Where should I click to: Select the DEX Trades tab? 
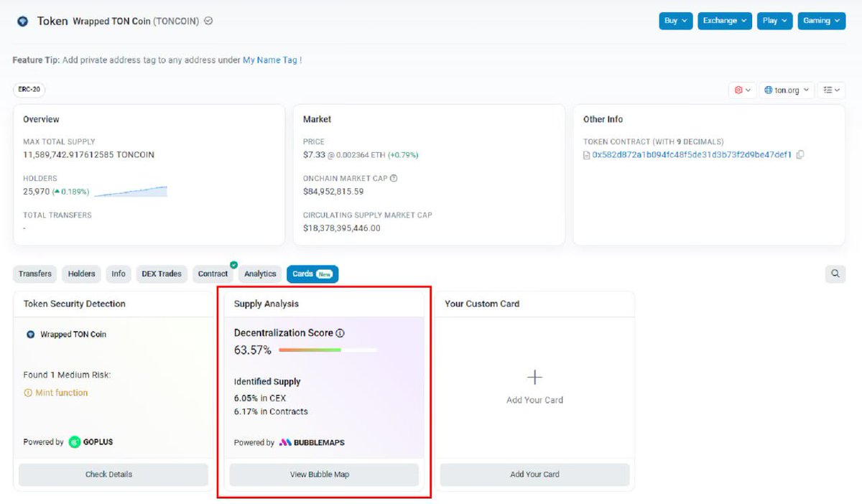pos(162,274)
